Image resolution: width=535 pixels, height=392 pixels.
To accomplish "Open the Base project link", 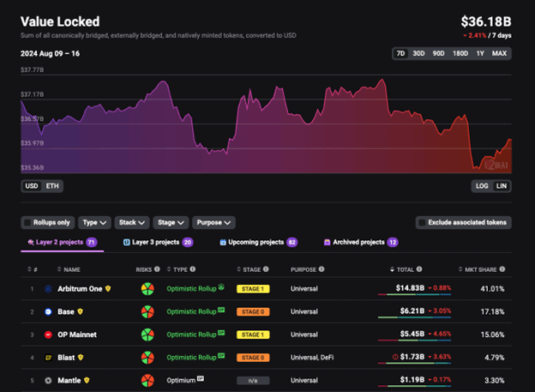I will [66, 311].
